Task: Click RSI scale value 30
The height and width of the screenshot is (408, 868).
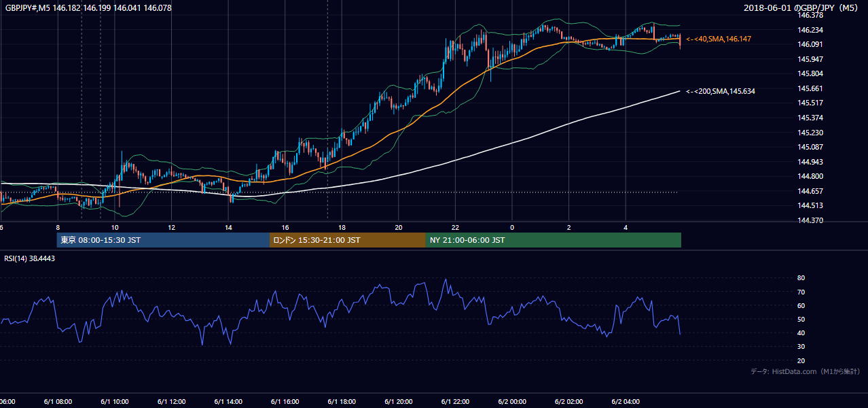Action: click(x=801, y=347)
